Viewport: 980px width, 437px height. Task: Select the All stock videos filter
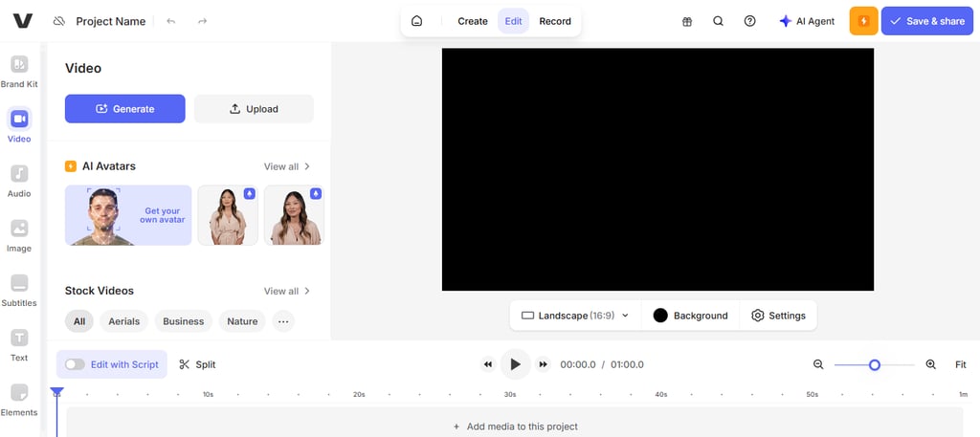coord(79,321)
